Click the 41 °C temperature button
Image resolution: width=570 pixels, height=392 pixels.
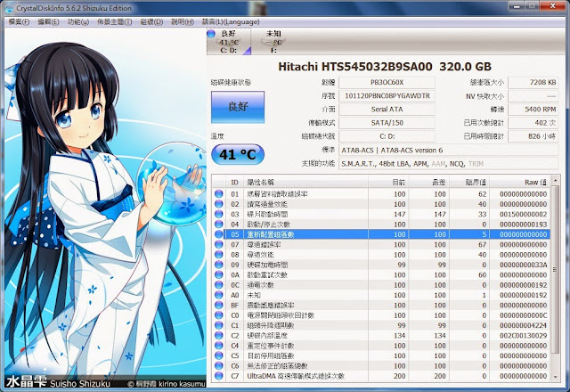[x=238, y=154]
